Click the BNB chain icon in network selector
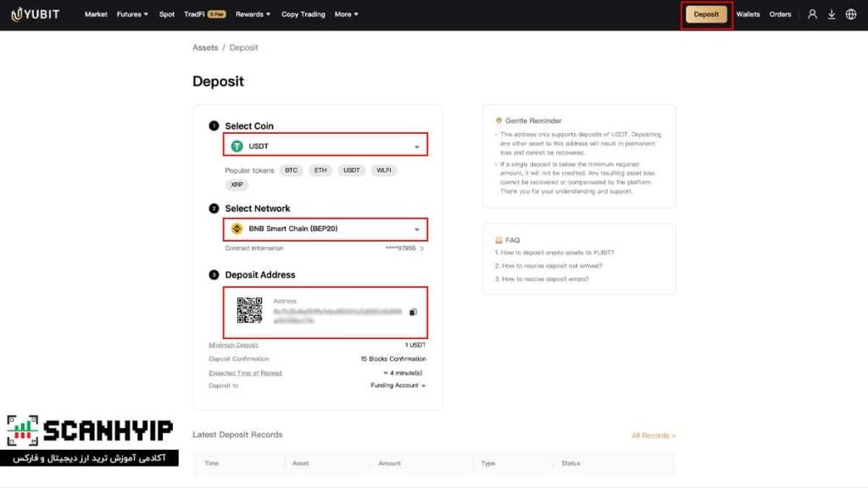 pyautogui.click(x=237, y=229)
